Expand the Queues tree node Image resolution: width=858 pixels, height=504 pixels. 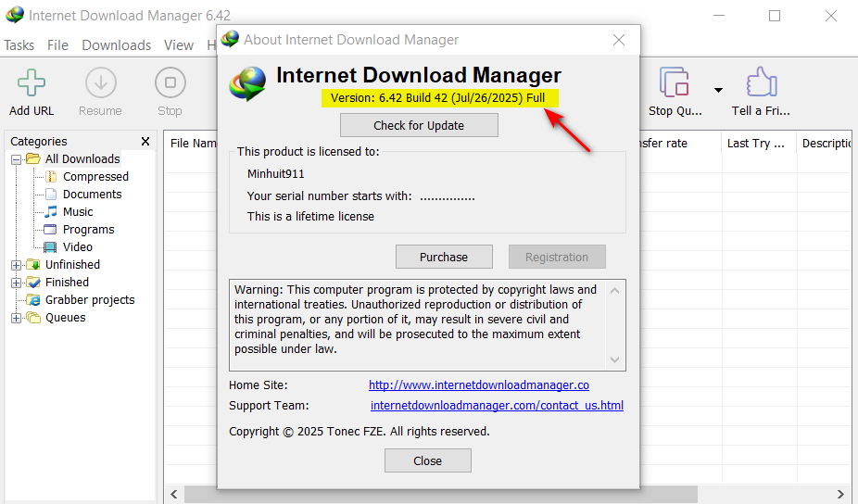[17, 318]
